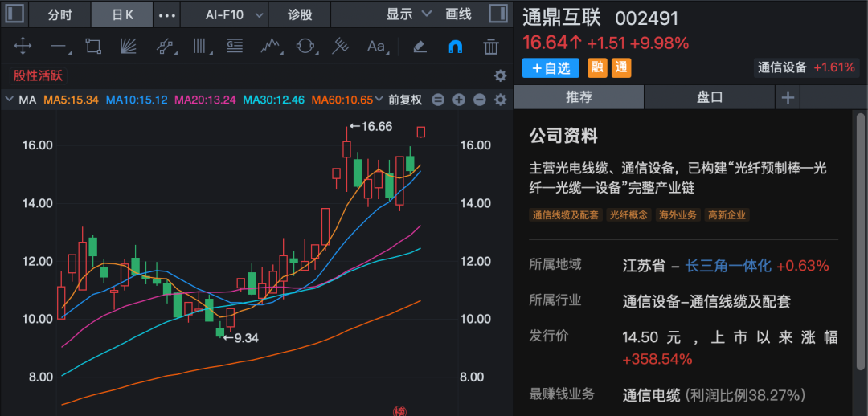Toggle the right sidebar panel
Screen dimensions: 868x416
coord(497,14)
